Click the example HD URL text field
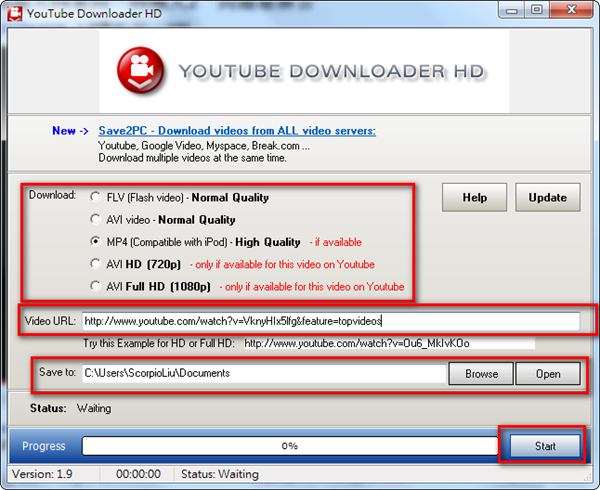The image size is (600, 490). pyautogui.click(x=389, y=343)
